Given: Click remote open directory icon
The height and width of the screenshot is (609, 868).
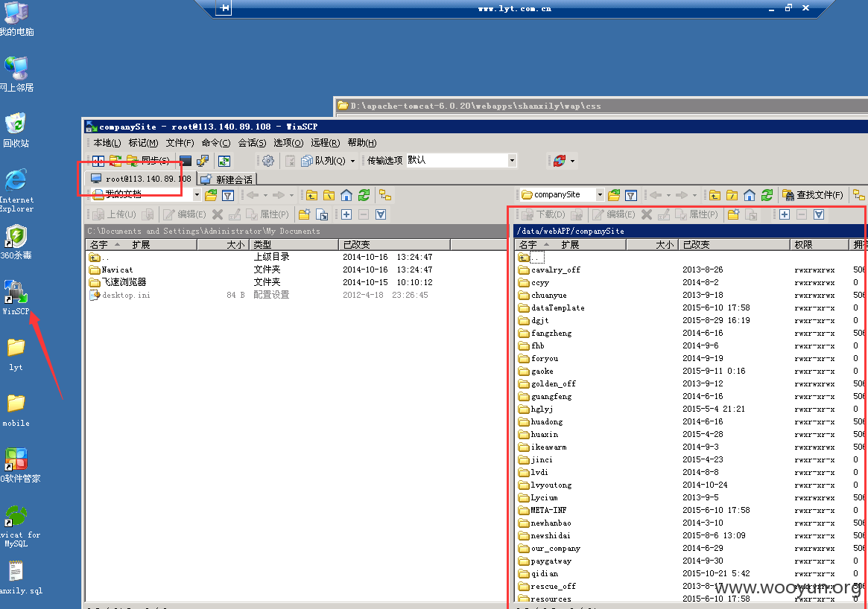Looking at the screenshot, I should pyautogui.click(x=614, y=195).
